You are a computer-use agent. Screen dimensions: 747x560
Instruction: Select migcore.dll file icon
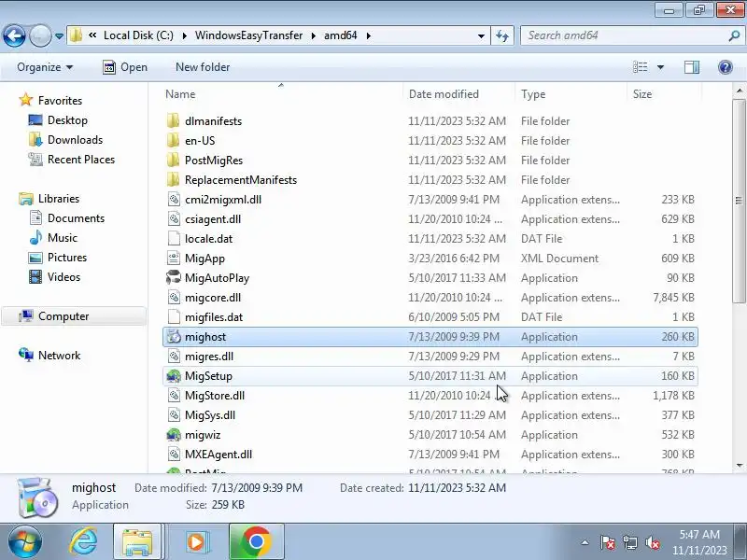click(174, 297)
